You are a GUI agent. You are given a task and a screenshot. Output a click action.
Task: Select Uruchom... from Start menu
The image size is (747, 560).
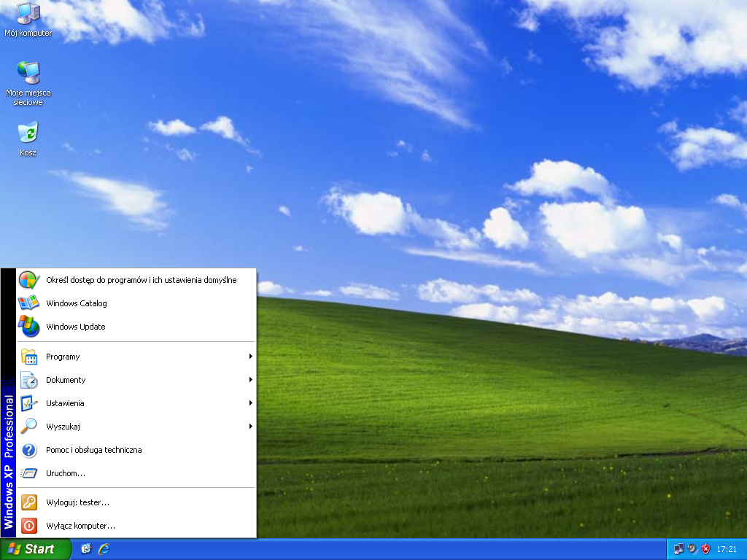pos(136,473)
